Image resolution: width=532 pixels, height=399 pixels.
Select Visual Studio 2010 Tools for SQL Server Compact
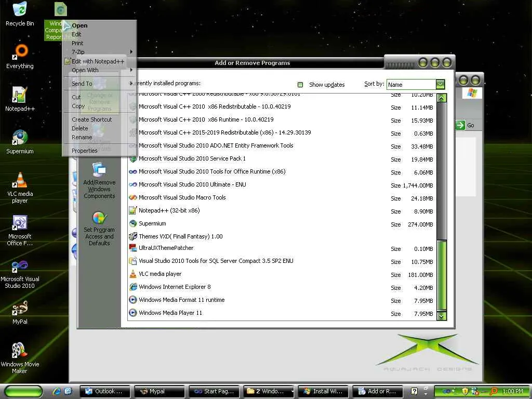pos(282,261)
